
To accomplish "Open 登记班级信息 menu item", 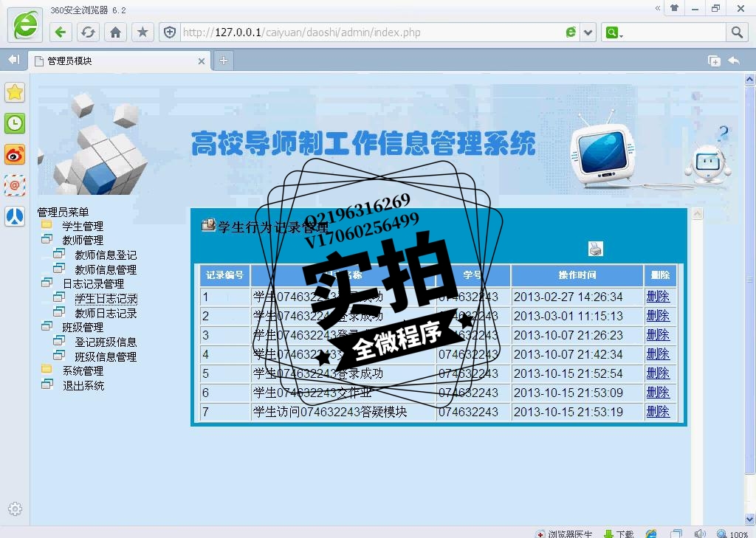I will point(106,342).
